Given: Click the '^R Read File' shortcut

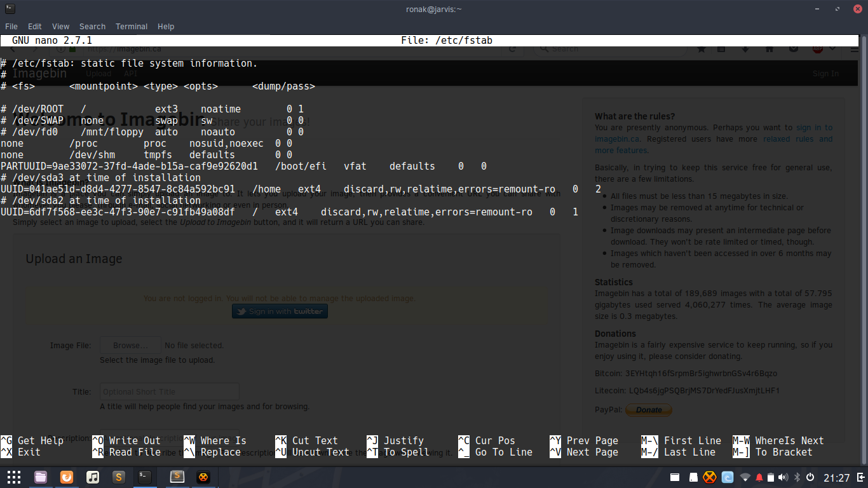Looking at the screenshot, I should tap(126, 452).
